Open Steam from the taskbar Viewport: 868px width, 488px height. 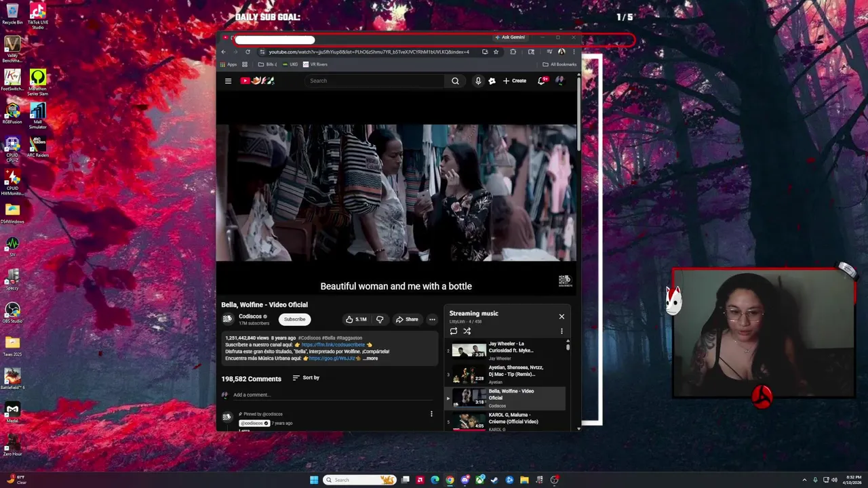point(494,480)
